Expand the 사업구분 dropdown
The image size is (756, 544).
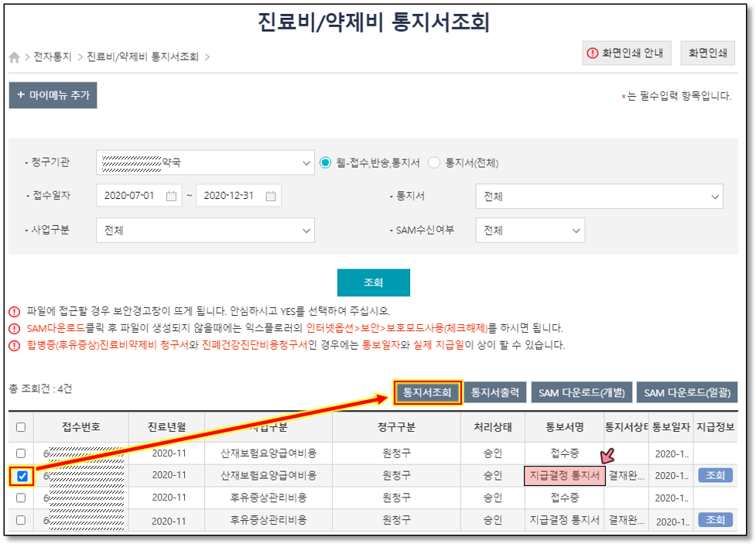pos(205,231)
